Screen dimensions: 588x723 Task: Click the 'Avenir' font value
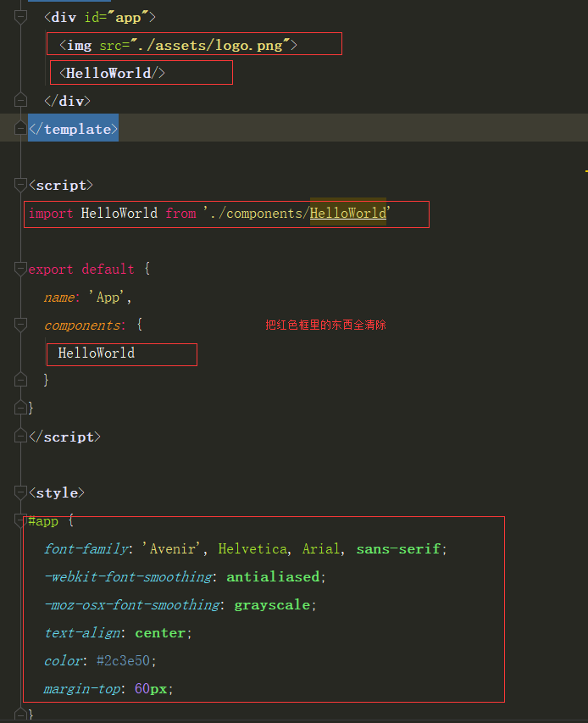tap(172, 548)
